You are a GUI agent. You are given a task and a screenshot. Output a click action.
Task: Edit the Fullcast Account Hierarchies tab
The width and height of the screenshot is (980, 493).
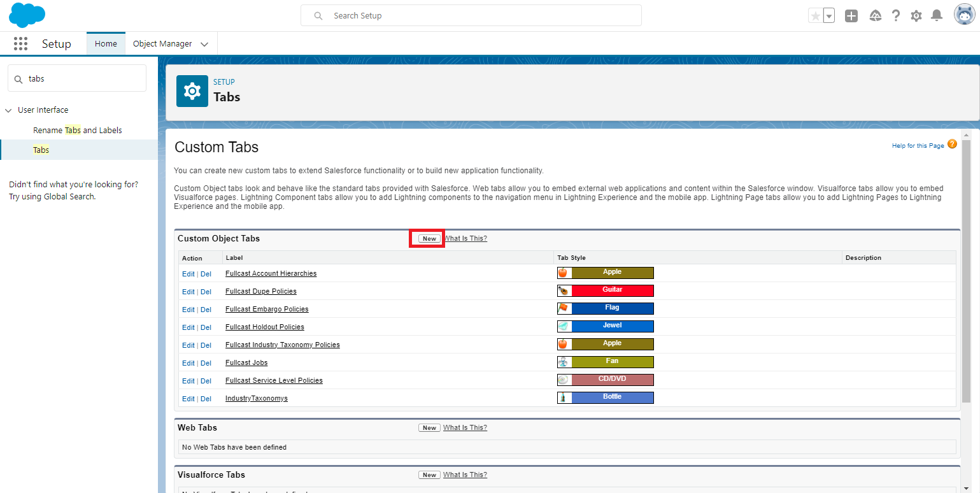point(188,274)
